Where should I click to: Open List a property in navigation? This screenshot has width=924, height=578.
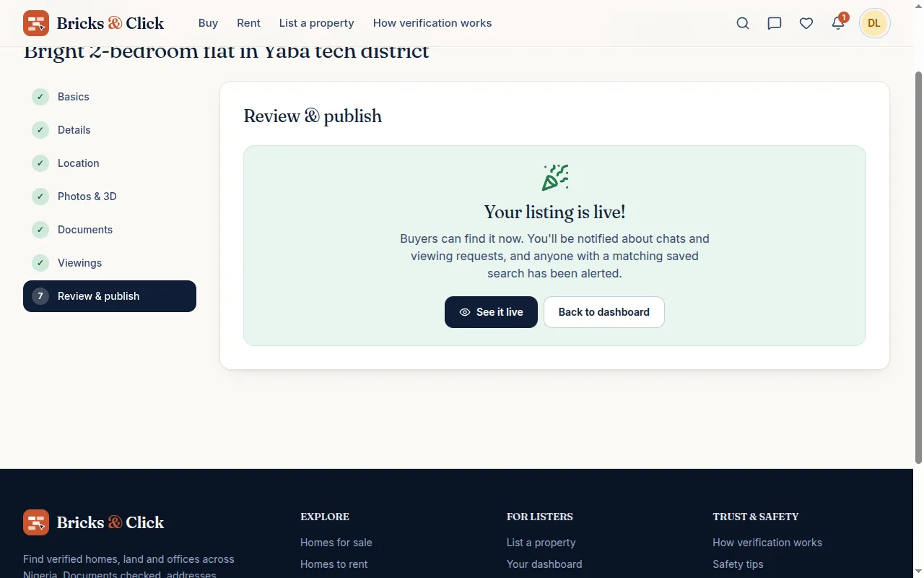coord(317,23)
